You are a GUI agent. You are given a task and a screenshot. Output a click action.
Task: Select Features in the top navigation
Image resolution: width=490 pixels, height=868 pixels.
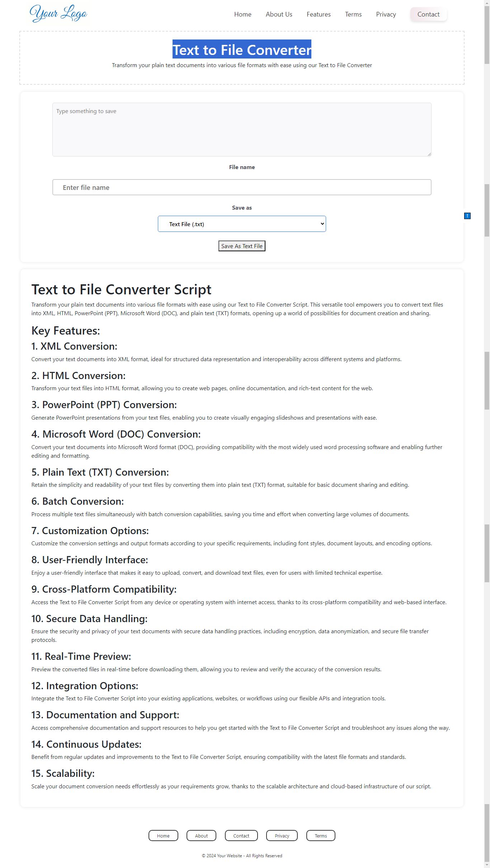click(x=319, y=14)
